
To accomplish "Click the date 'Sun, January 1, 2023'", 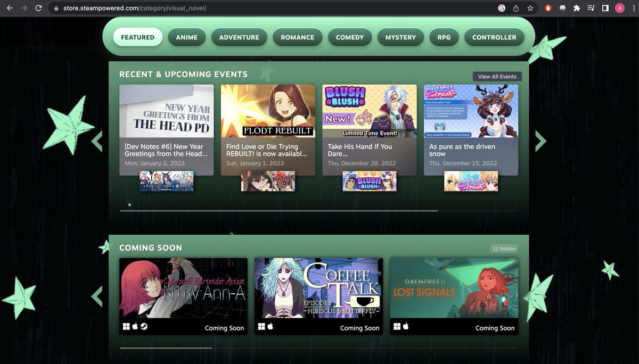I will (255, 163).
